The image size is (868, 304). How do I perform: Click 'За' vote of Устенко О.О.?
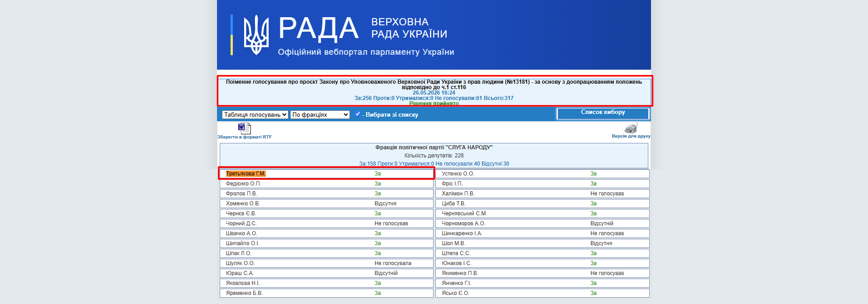(x=594, y=174)
